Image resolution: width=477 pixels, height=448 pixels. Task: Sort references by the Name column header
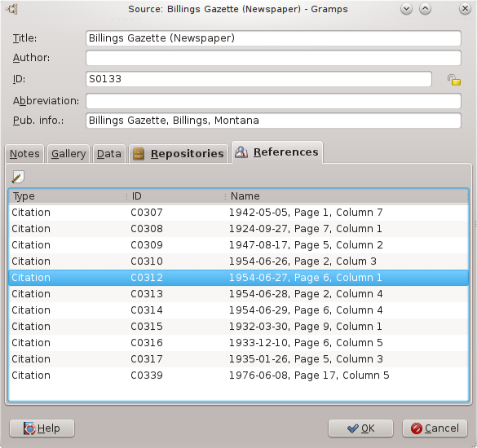[x=347, y=196]
